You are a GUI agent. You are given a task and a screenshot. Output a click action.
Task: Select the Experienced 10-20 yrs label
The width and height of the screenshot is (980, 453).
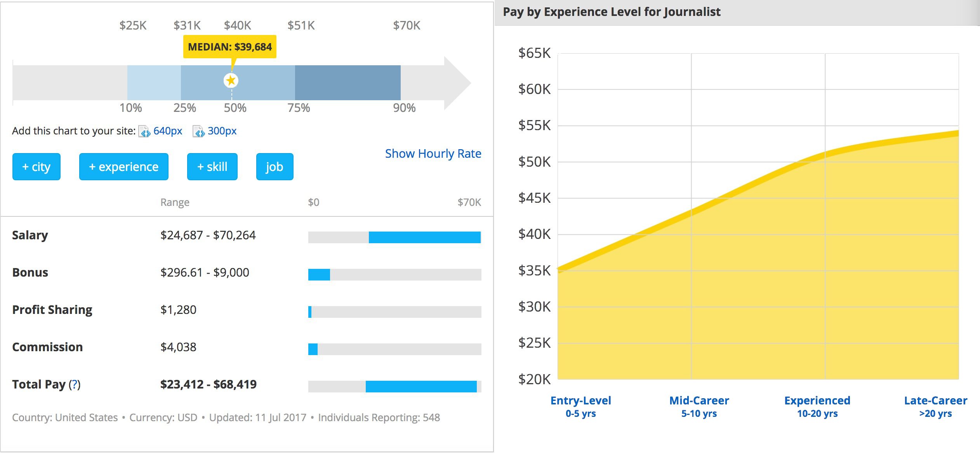[x=817, y=406]
